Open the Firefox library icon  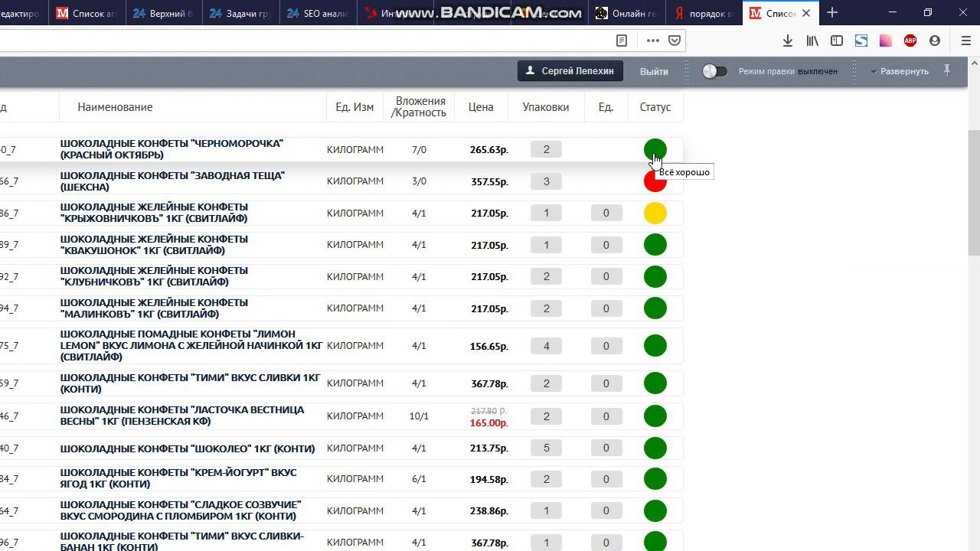click(x=812, y=41)
